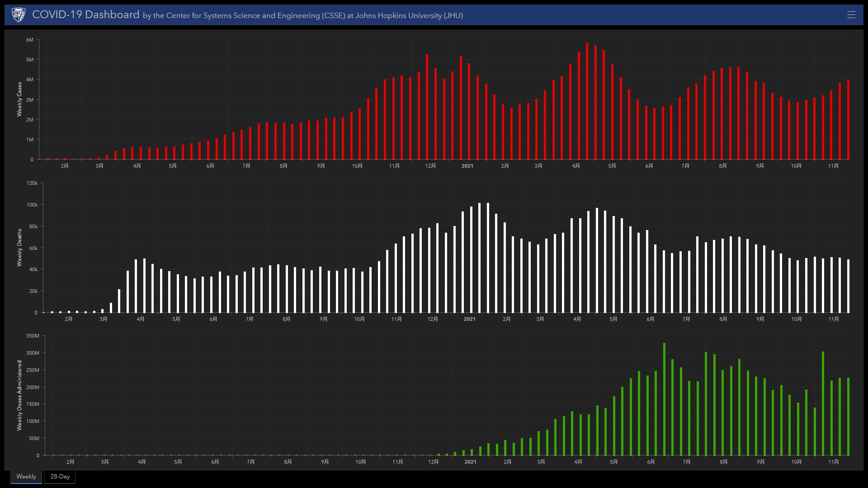
Task: Click the Johns Hopkins shield logo
Action: [x=19, y=15]
